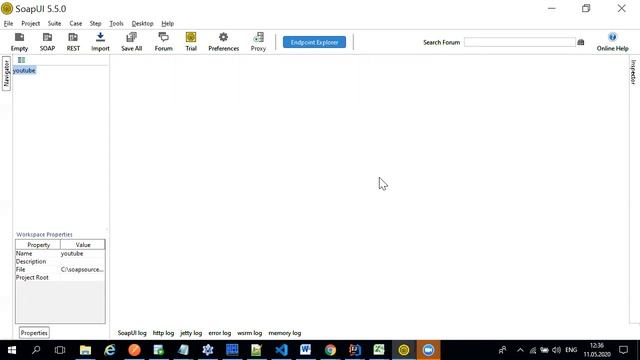Click the navigator grid icon above youtube

click(x=21, y=60)
